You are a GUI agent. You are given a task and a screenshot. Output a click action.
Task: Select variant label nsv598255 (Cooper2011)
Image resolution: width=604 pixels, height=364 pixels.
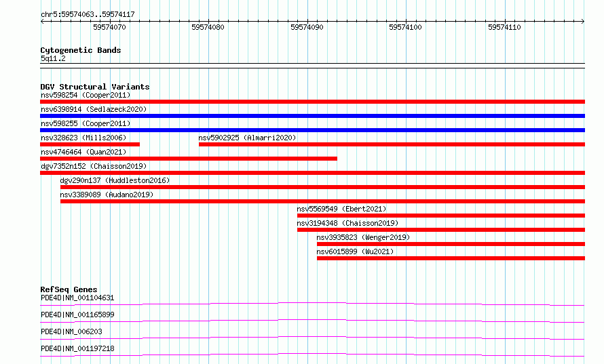86,123
